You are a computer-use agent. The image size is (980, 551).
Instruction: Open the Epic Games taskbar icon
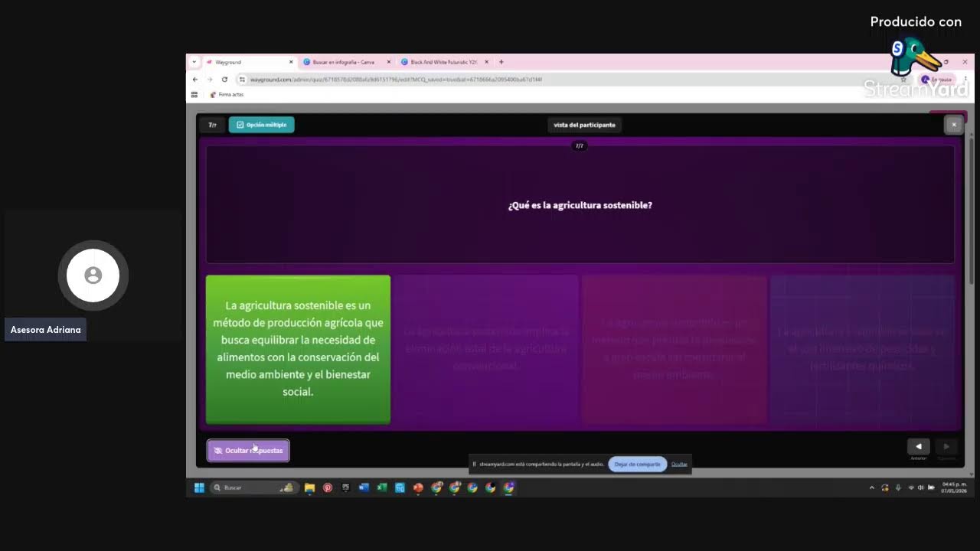pyautogui.click(x=346, y=487)
